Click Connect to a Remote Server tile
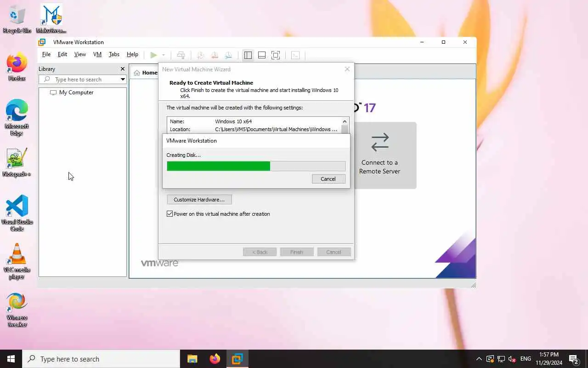The image size is (588, 368). [379, 155]
